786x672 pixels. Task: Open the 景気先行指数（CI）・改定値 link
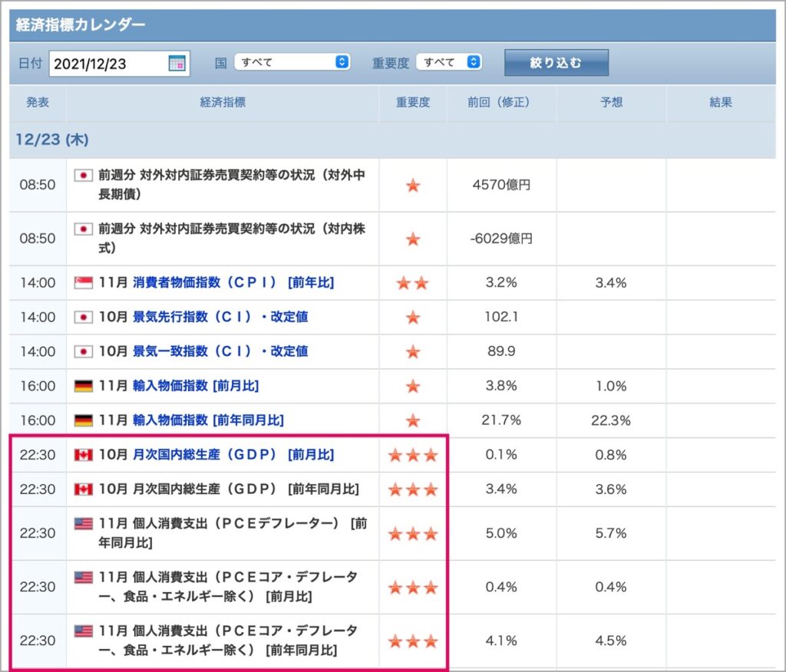[220, 318]
